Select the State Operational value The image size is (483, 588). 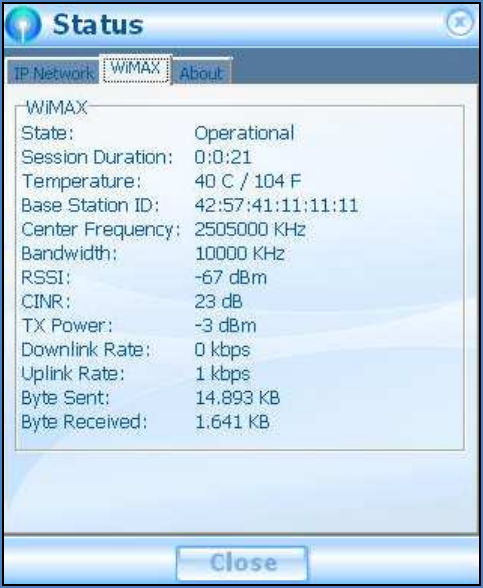(x=244, y=133)
